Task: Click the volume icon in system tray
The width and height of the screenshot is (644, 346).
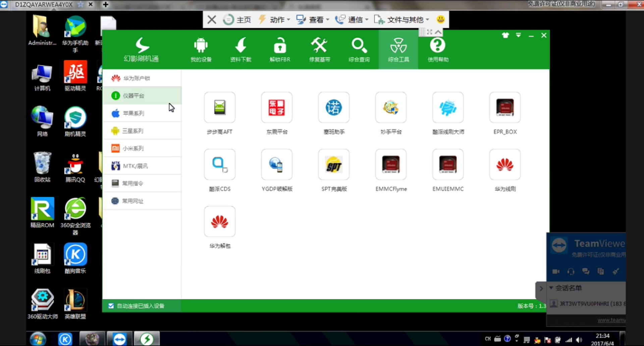Action: coord(579,340)
